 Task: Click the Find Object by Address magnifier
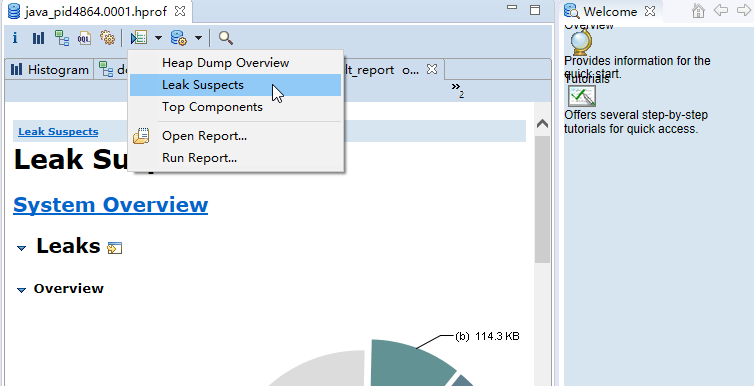(226, 37)
